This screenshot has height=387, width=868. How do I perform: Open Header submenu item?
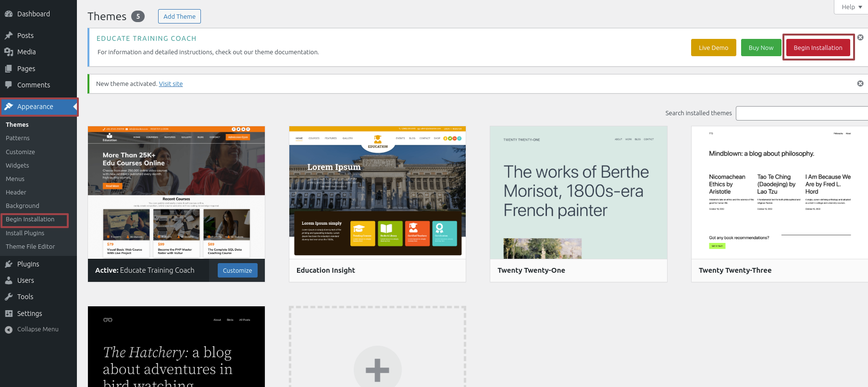[x=16, y=192]
